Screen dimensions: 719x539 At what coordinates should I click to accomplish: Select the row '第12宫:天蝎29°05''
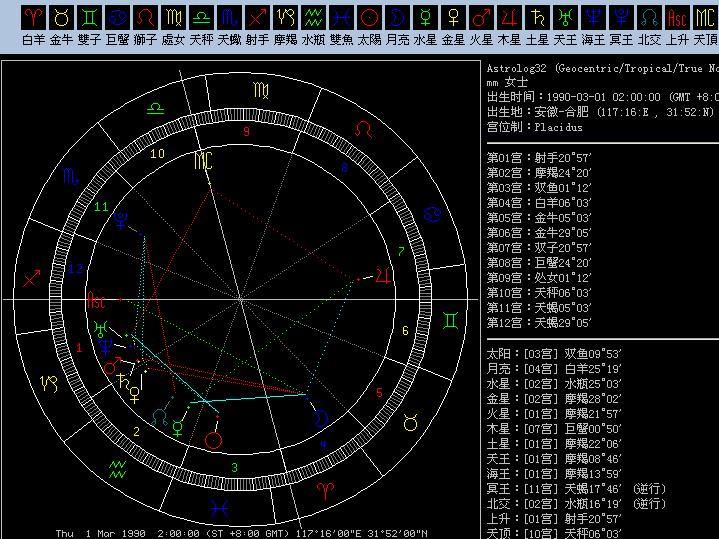coord(539,322)
